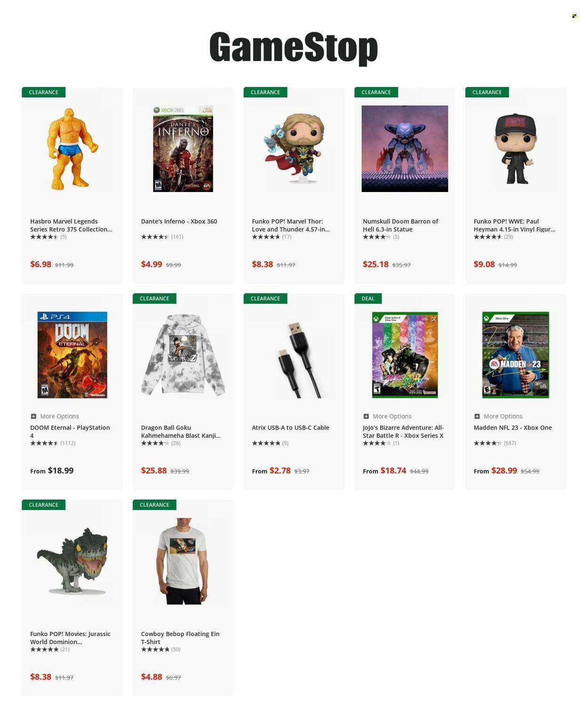Open Dante's Inferno Xbox 360 cover image
Image resolution: width=588 pixels, height=718 pixels.
(x=183, y=149)
